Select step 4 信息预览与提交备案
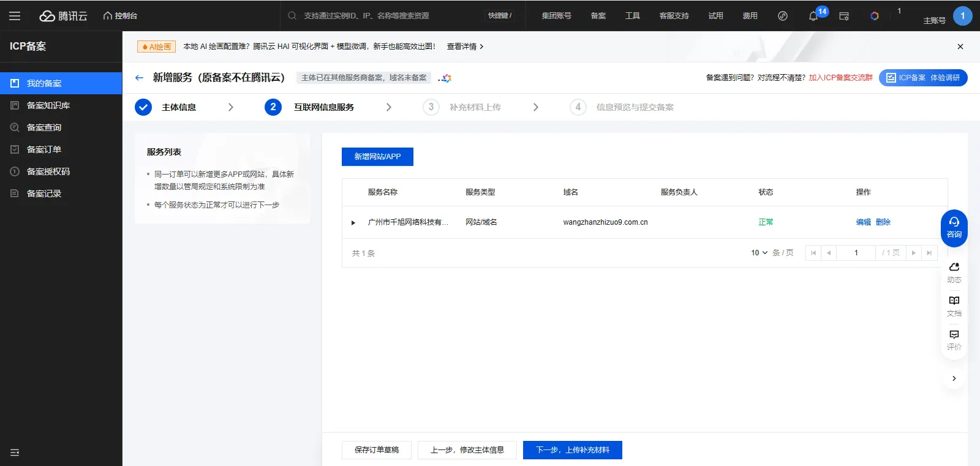This screenshot has height=466, width=980. pyautogui.click(x=622, y=107)
